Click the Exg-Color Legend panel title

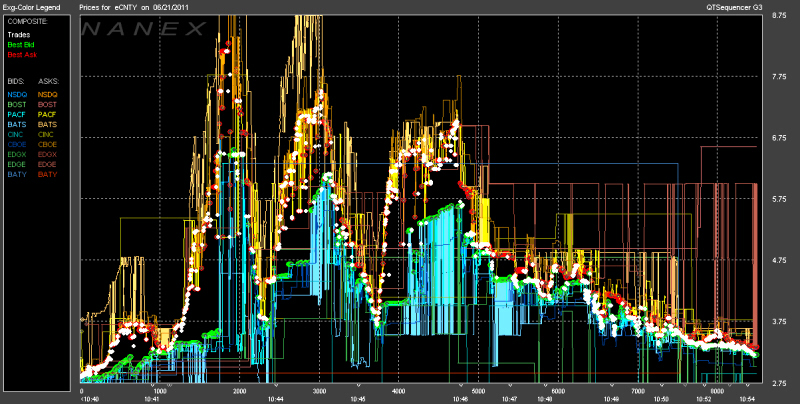(x=32, y=5)
